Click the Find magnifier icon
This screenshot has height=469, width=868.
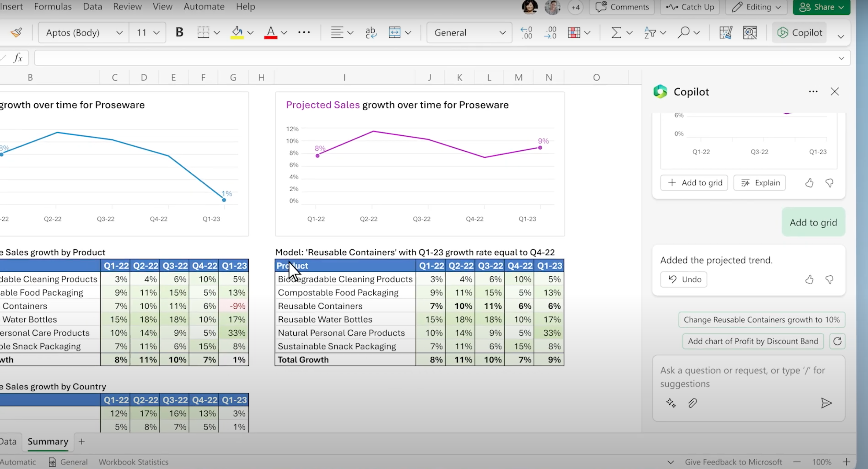pos(684,33)
